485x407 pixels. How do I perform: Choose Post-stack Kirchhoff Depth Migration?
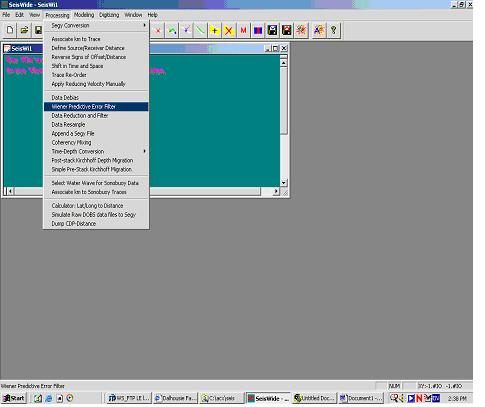coord(96,160)
